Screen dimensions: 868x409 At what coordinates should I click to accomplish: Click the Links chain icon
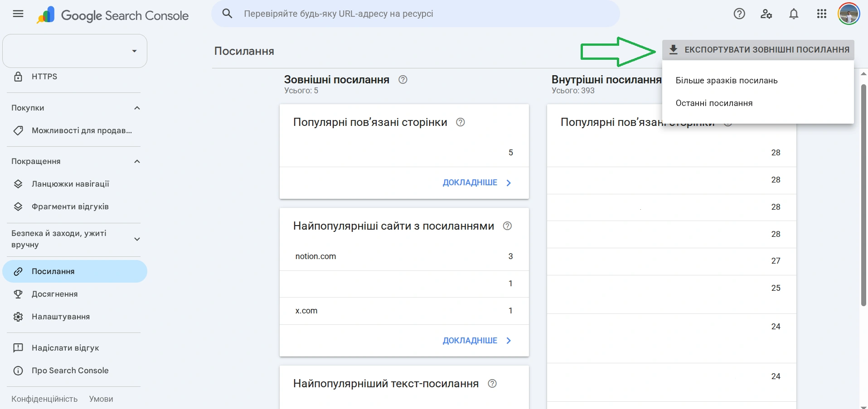pyautogui.click(x=18, y=271)
